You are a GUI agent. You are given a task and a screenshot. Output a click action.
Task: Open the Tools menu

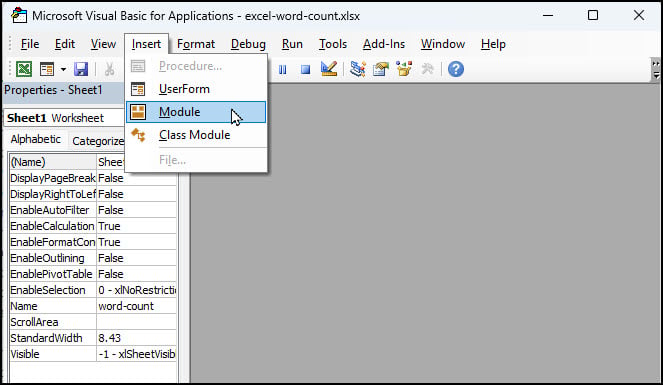click(333, 44)
